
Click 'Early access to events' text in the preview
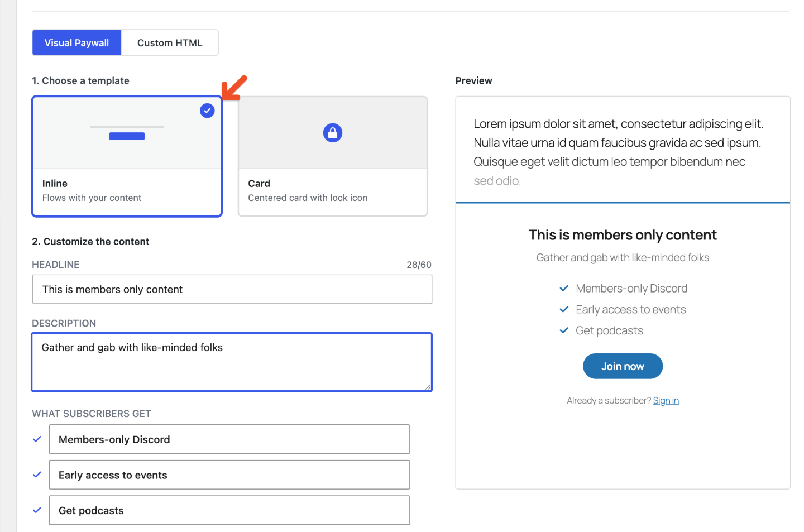click(x=631, y=310)
